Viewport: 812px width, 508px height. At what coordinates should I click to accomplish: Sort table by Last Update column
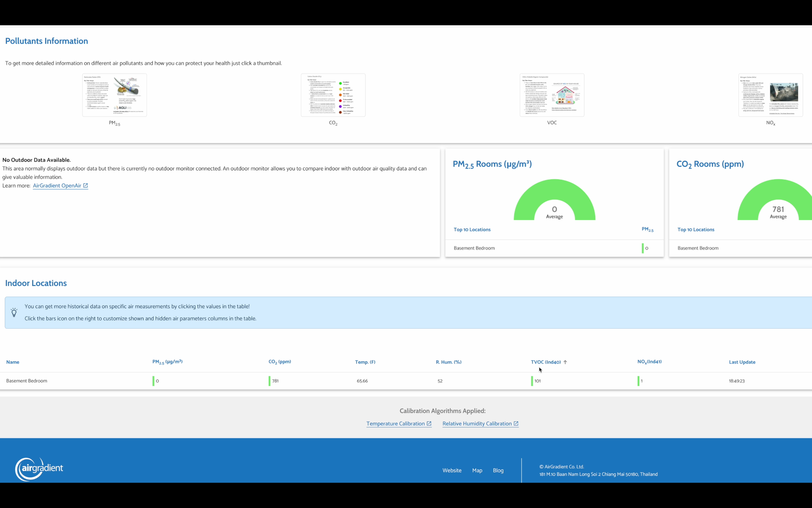point(742,362)
